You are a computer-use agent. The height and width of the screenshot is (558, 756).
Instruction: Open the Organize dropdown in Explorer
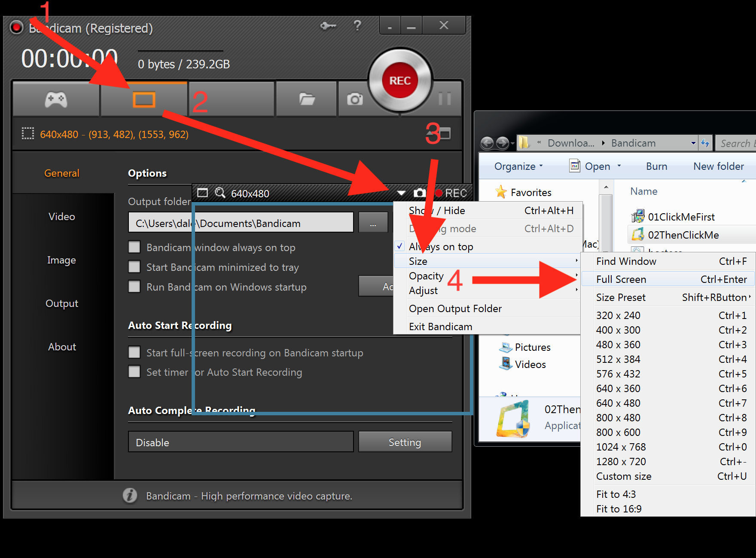click(x=518, y=166)
